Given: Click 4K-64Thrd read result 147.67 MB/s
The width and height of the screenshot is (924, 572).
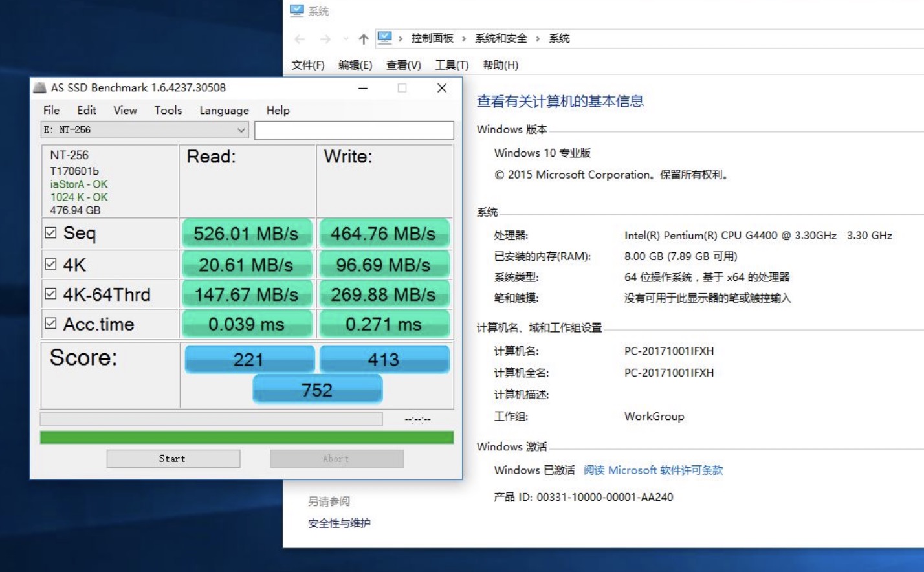Looking at the screenshot, I should point(246,294).
